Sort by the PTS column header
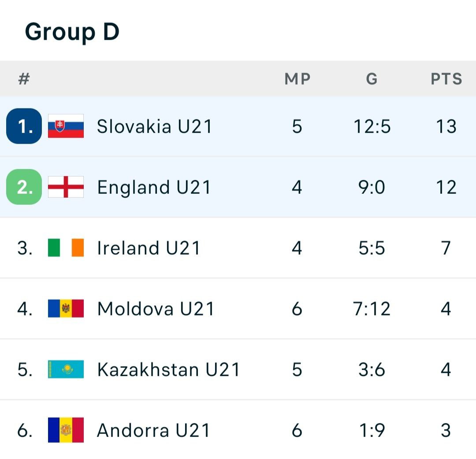 tap(446, 79)
